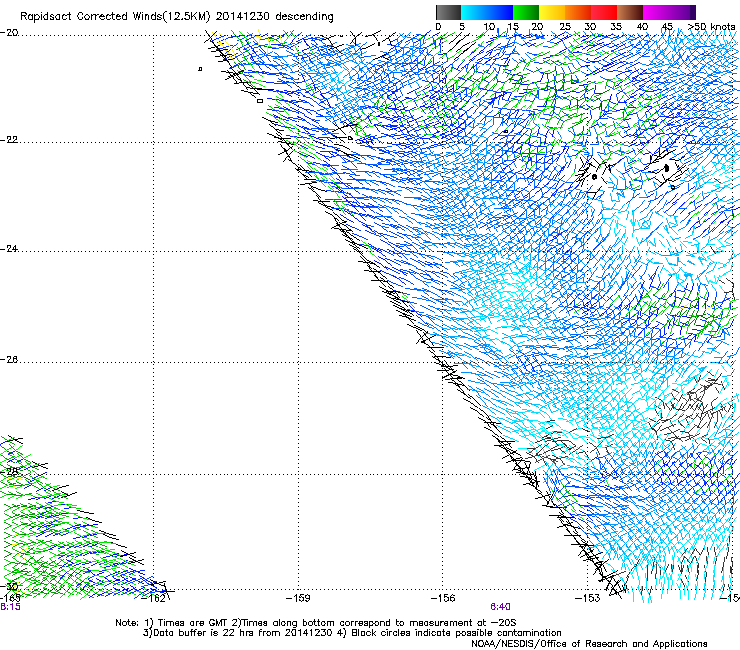Click the '-30' latitude axis label
Screen dimensions: 740x650
[9, 587]
